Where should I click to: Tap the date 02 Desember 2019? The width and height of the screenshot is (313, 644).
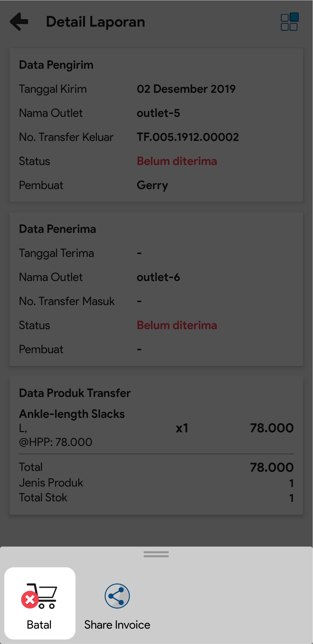[186, 89]
